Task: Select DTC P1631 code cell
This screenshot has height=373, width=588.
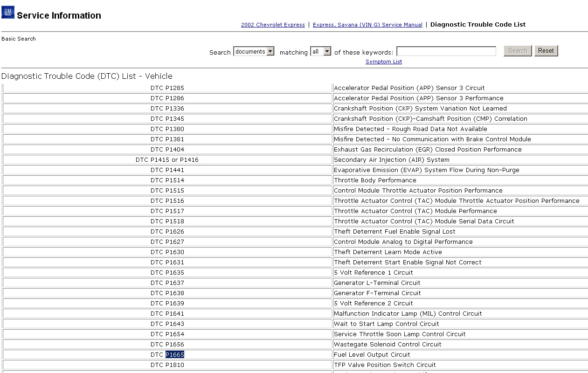Action: click(167, 262)
